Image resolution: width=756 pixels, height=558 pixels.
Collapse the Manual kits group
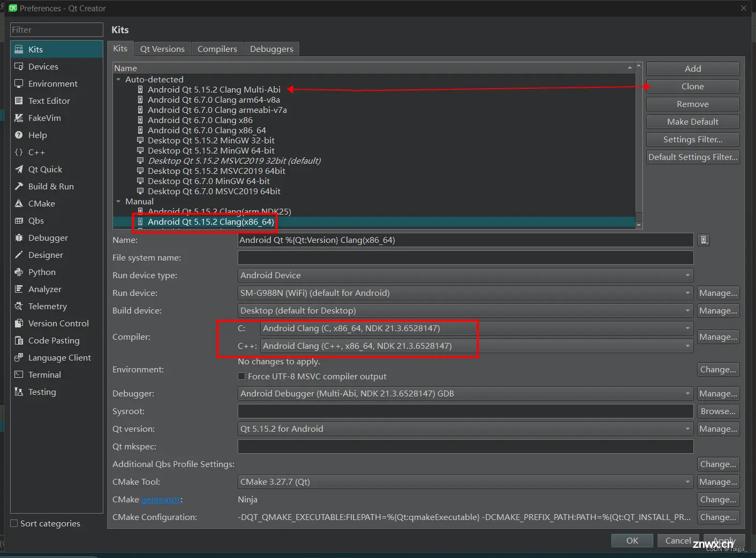click(118, 201)
